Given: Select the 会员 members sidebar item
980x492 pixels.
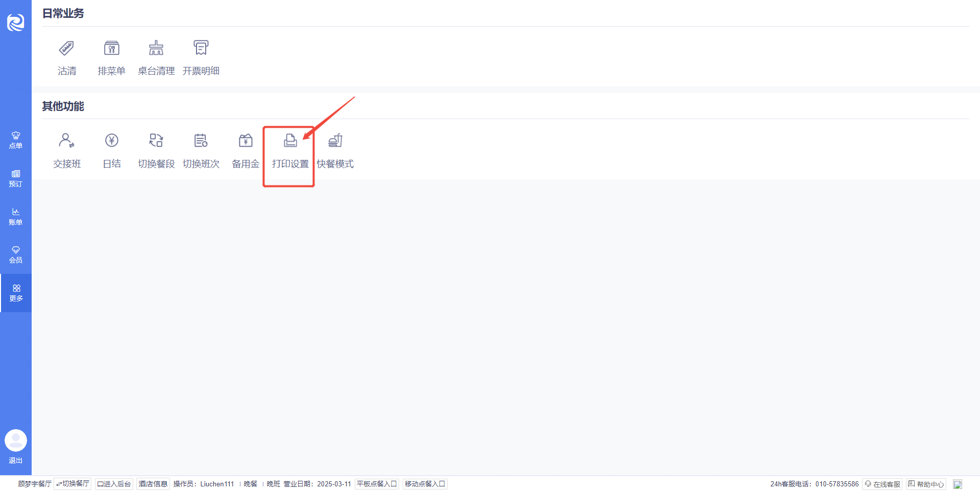Looking at the screenshot, I should point(16,254).
